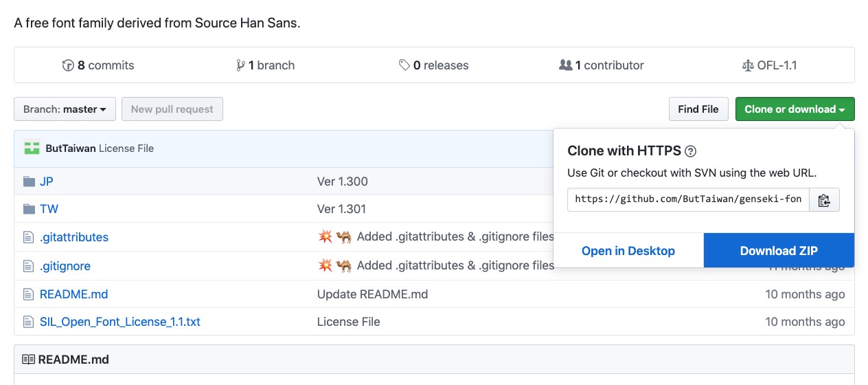
Task: Open the 1 branch tab
Action: pyautogui.click(x=265, y=65)
